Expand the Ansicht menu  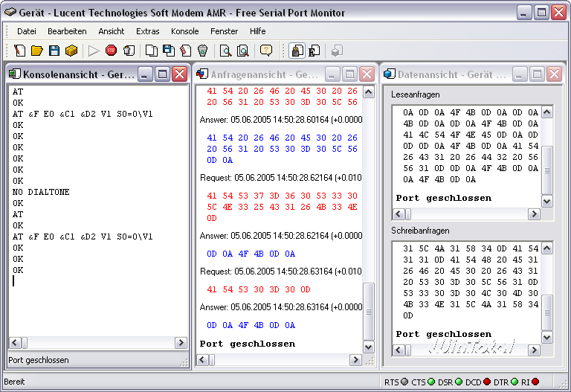tap(111, 31)
